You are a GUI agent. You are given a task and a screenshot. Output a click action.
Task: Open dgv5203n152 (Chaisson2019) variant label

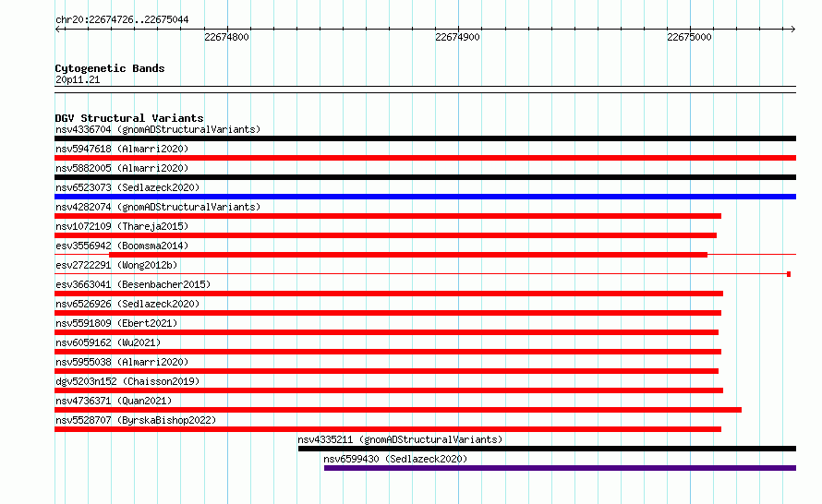pos(127,381)
